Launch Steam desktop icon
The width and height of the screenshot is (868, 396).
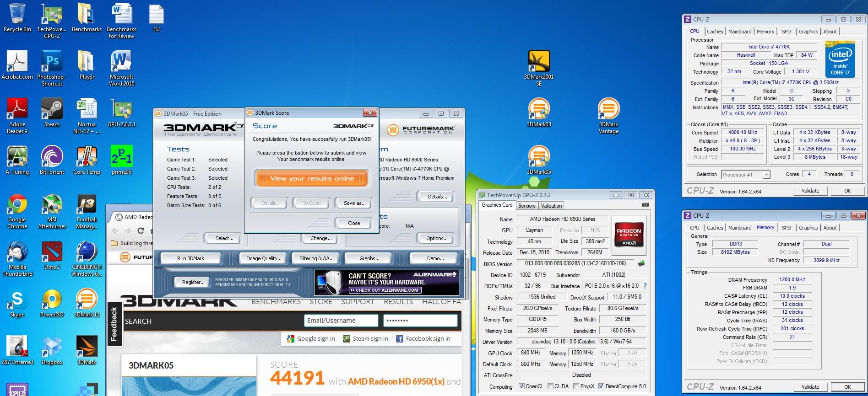click(x=52, y=113)
